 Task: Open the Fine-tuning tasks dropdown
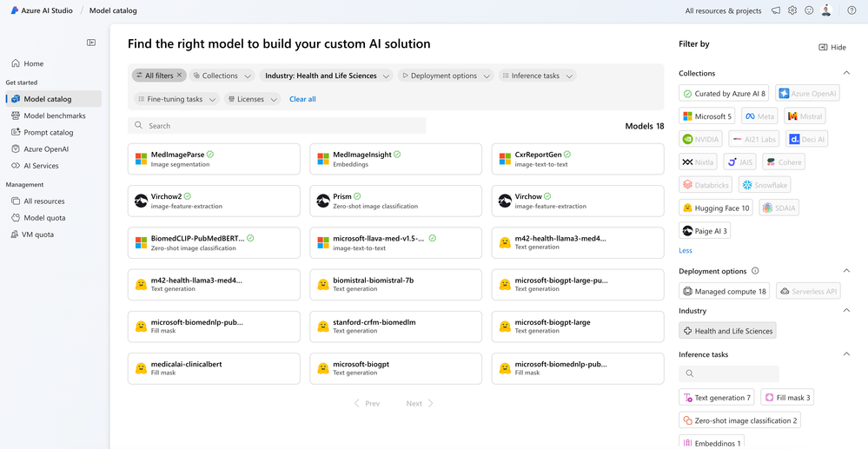pyautogui.click(x=176, y=99)
